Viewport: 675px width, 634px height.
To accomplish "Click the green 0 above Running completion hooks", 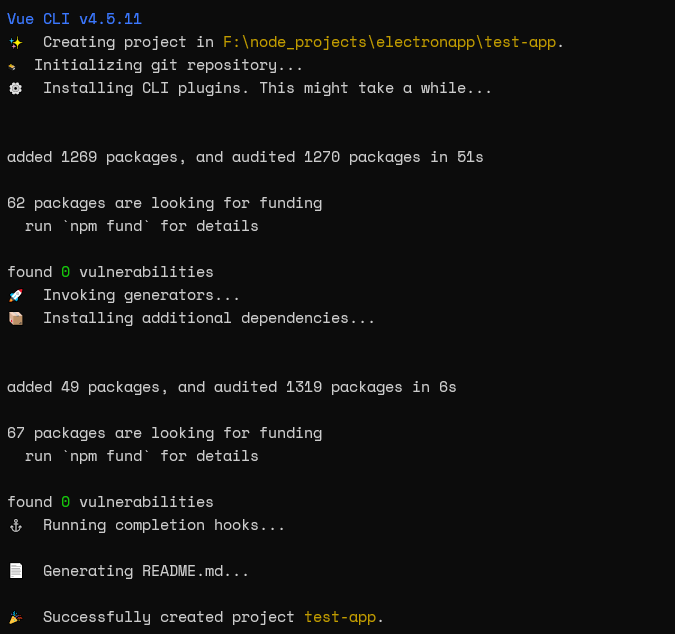I will [65, 502].
